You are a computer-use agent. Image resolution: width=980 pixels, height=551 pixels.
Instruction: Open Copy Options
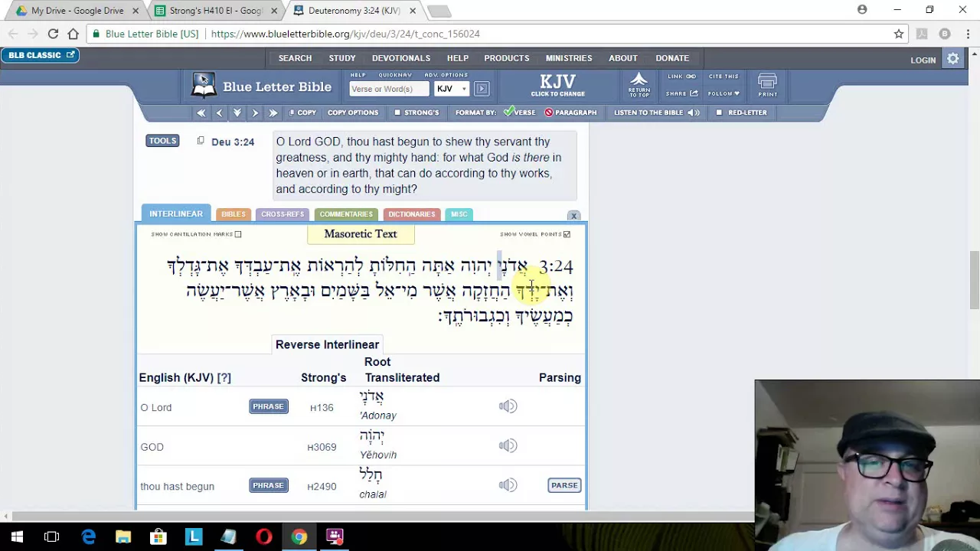[353, 112]
